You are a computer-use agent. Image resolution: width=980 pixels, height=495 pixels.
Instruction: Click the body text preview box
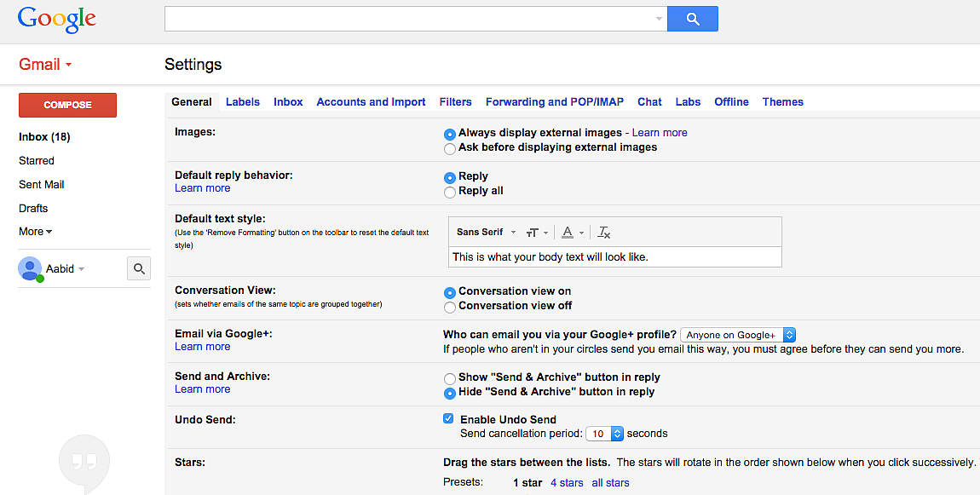point(615,257)
